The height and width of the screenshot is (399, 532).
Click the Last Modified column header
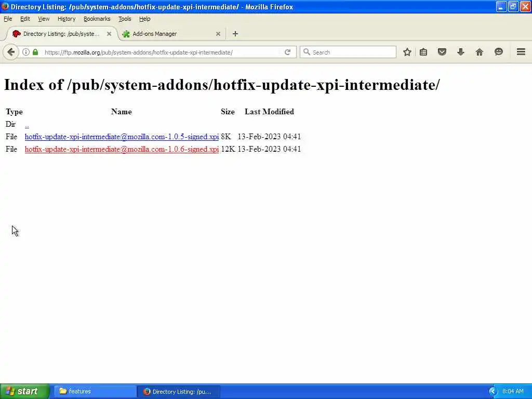(270, 112)
